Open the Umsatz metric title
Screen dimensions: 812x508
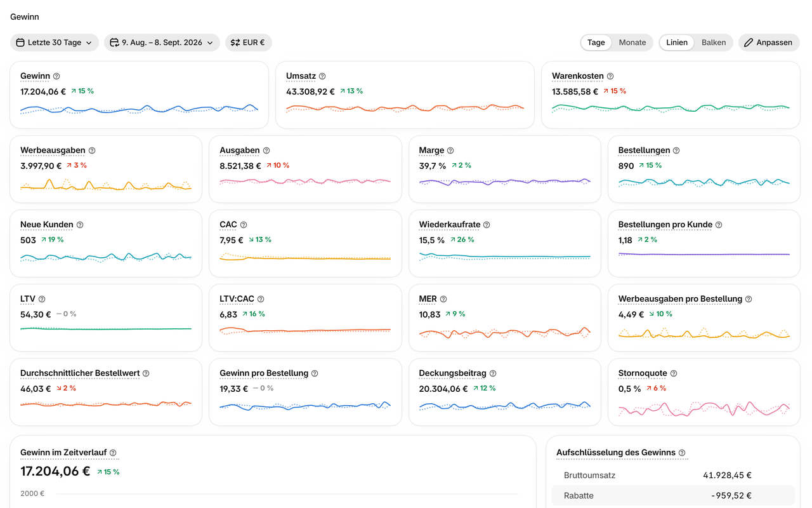tap(301, 76)
